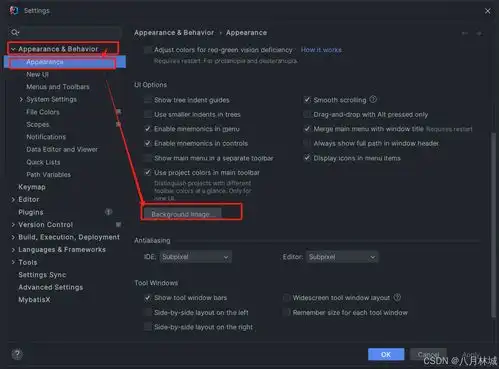Open Smooth scrolling help tooltip icon

[373, 99]
